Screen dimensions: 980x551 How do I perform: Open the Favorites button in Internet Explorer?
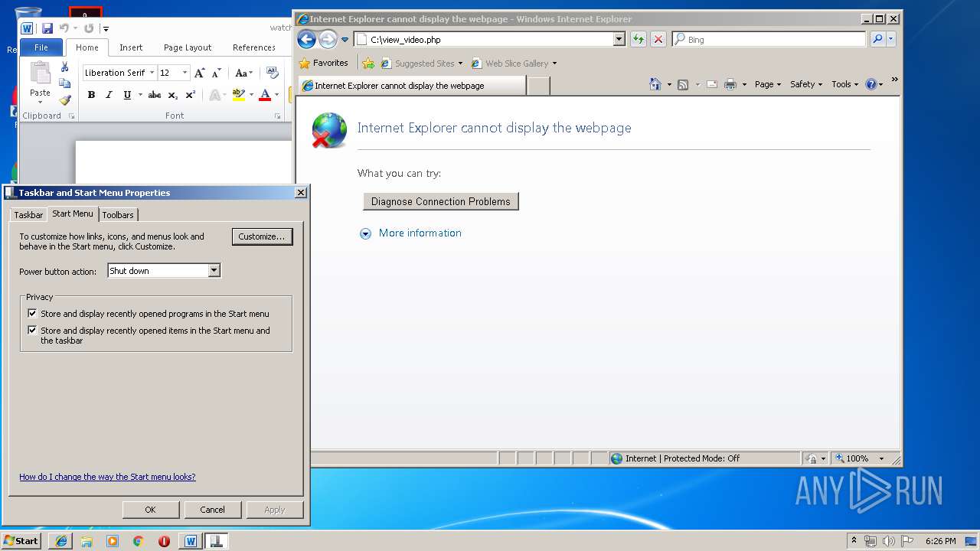324,64
